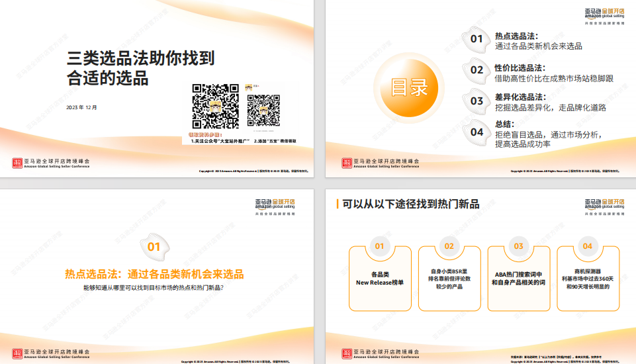
Task: Click the 领取资料步骤 label
Action: point(205,135)
